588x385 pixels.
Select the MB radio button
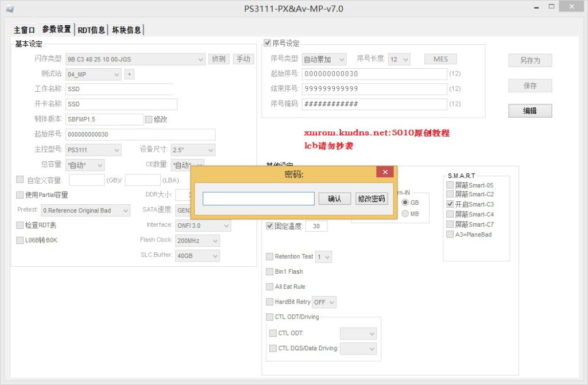tap(405, 214)
